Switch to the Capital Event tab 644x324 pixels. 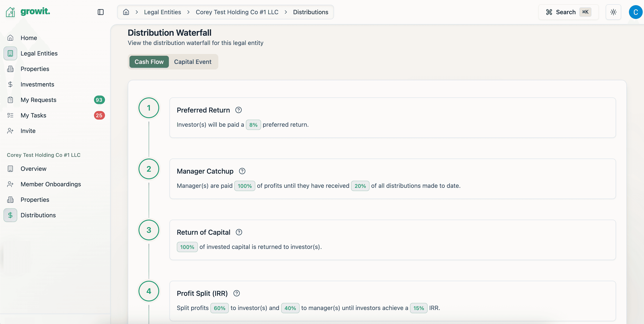[193, 62]
